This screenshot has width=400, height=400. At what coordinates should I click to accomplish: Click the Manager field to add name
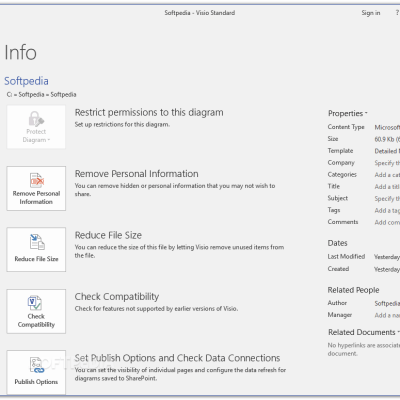coord(387,315)
